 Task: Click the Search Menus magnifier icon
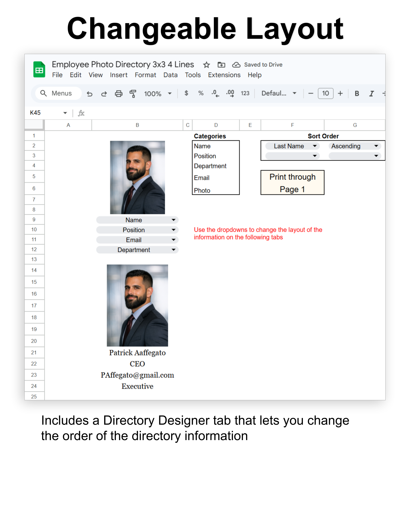click(x=44, y=93)
